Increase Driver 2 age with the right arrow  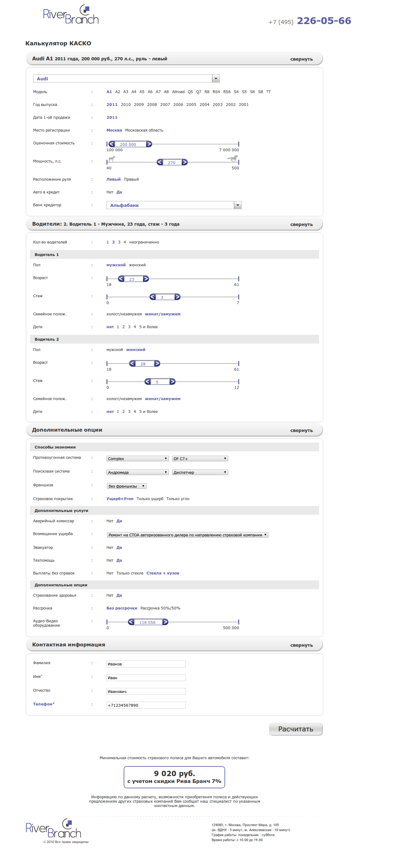pos(157,363)
